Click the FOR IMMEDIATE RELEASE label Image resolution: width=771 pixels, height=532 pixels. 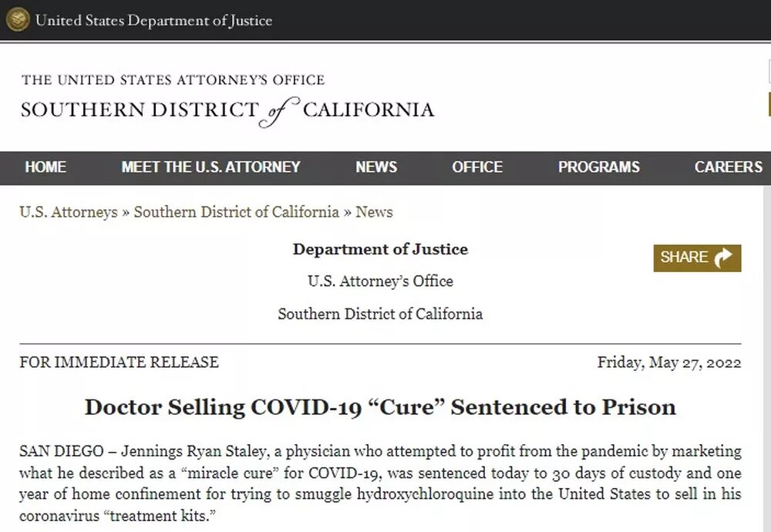click(119, 362)
